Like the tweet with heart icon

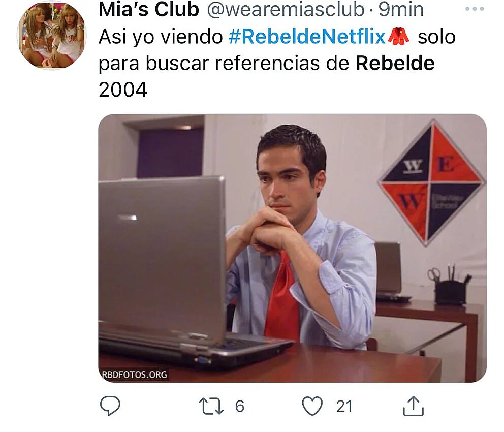click(312, 406)
